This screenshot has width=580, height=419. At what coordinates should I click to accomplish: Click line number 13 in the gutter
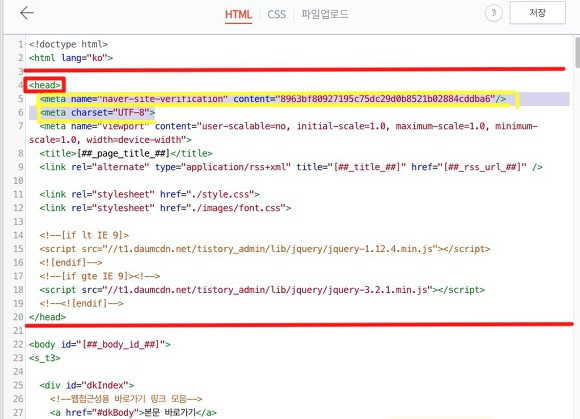18,222
